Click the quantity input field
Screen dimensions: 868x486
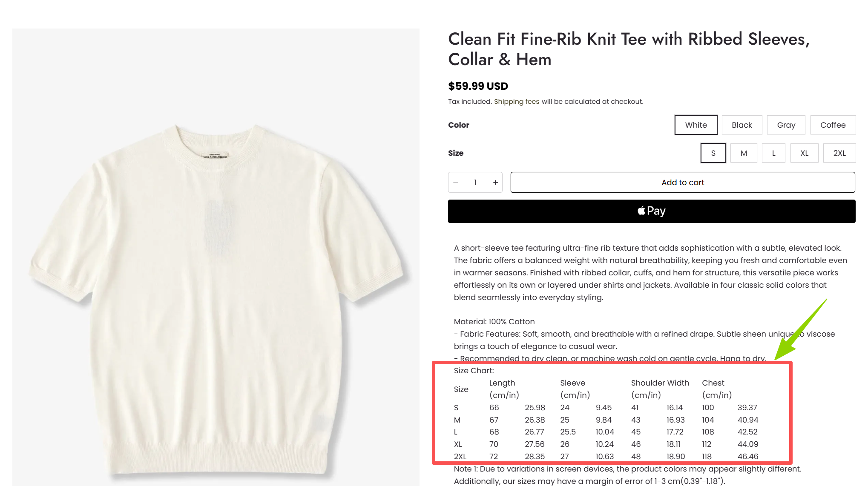pos(475,183)
